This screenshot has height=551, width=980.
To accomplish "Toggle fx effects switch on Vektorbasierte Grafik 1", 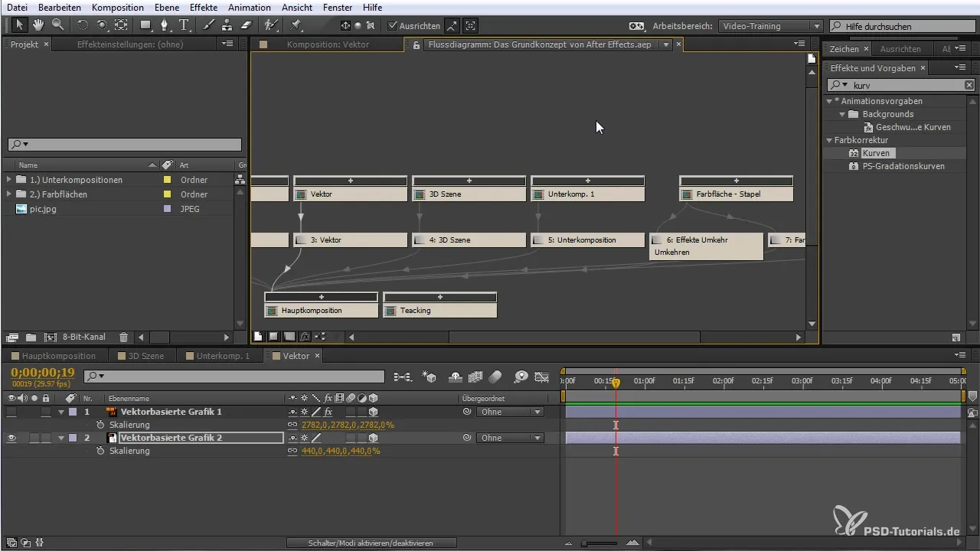I will click(x=328, y=412).
